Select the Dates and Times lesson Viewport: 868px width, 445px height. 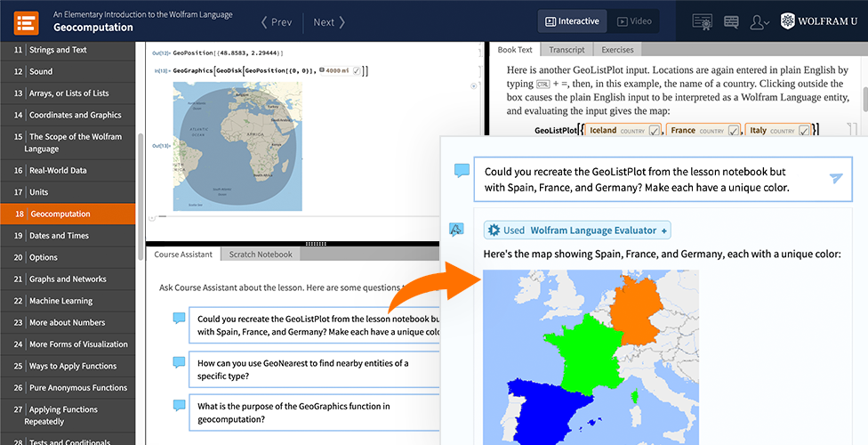(59, 236)
